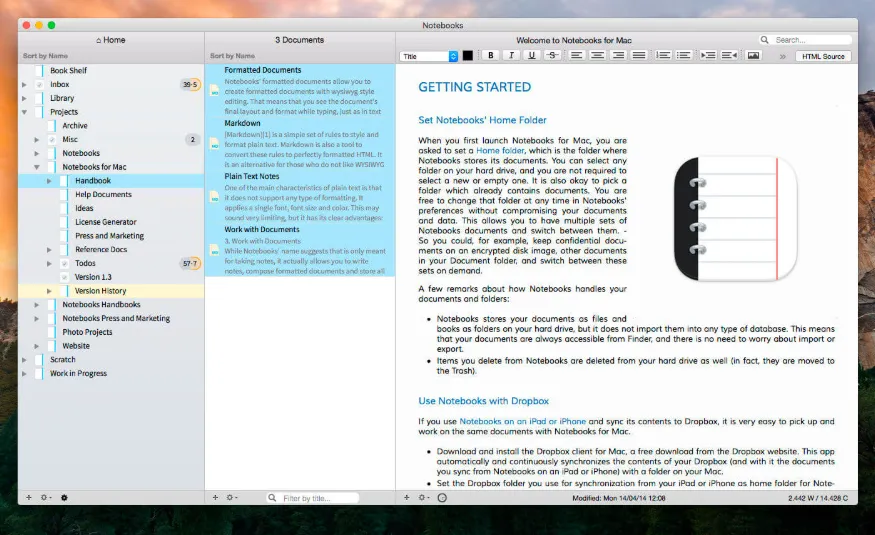Viewport: 875px width, 535px height.
Task: Open the Press and Marketing book
Action: point(111,235)
